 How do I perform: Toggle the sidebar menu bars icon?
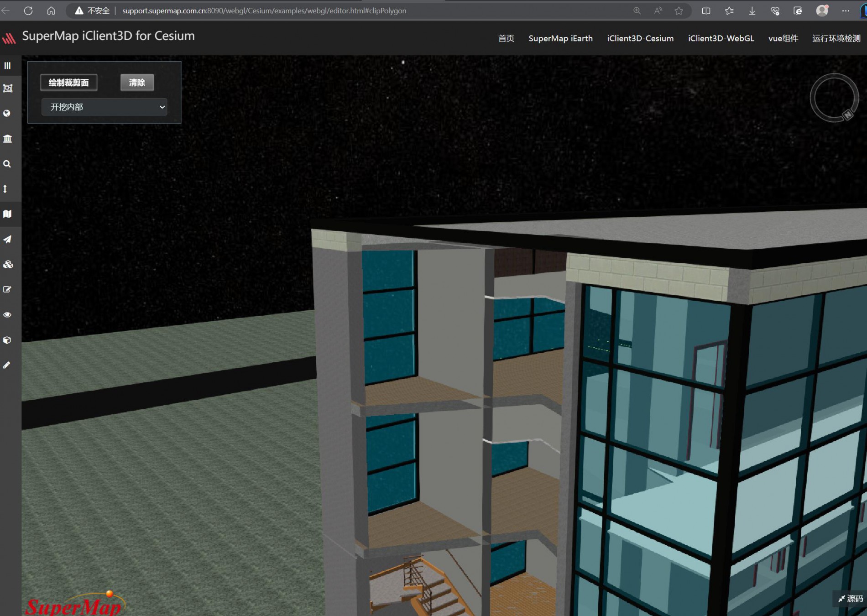7,65
